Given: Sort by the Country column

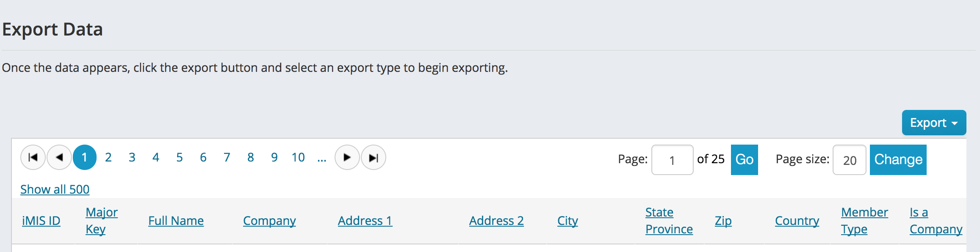Looking at the screenshot, I should click(x=797, y=221).
